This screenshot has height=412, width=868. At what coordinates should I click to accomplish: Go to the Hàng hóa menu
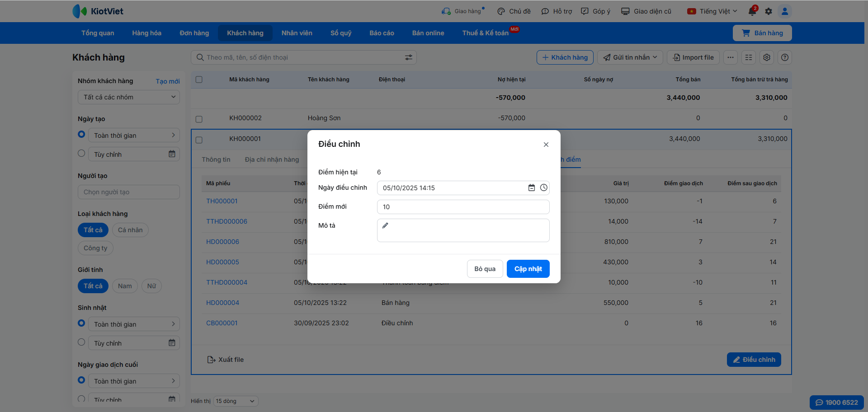(x=146, y=33)
